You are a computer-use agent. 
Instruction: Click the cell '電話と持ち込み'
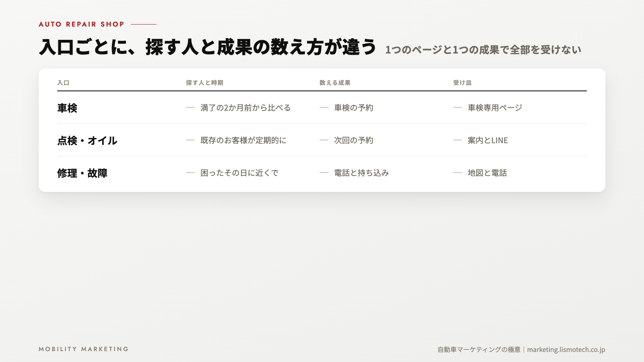[x=361, y=173]
